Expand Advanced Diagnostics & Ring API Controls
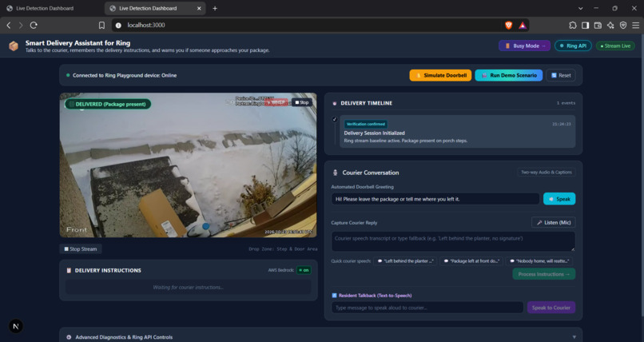The width and height of the screenshot is (644, 342). point(320,337)
